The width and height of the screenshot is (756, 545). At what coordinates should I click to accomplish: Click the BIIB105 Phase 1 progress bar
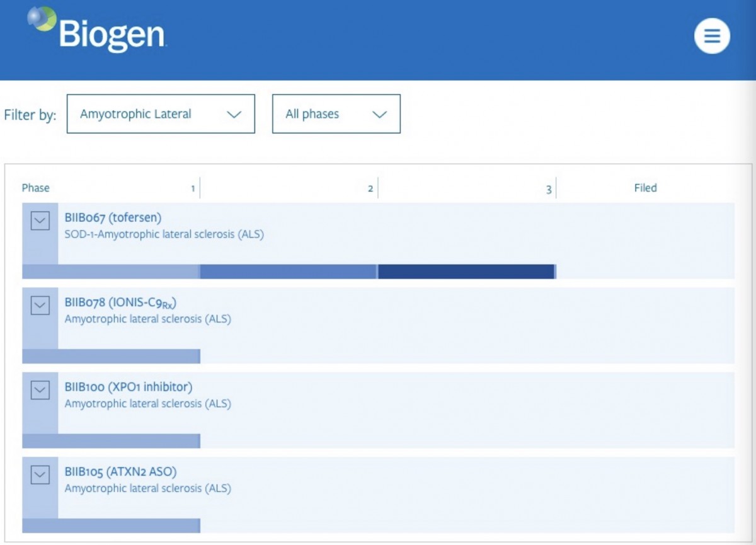tap(111, 525)
